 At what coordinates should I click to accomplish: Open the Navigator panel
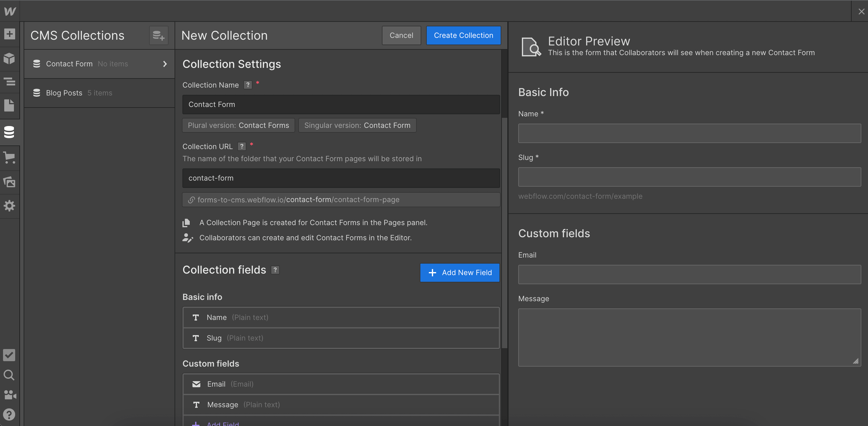pos(9,82)
